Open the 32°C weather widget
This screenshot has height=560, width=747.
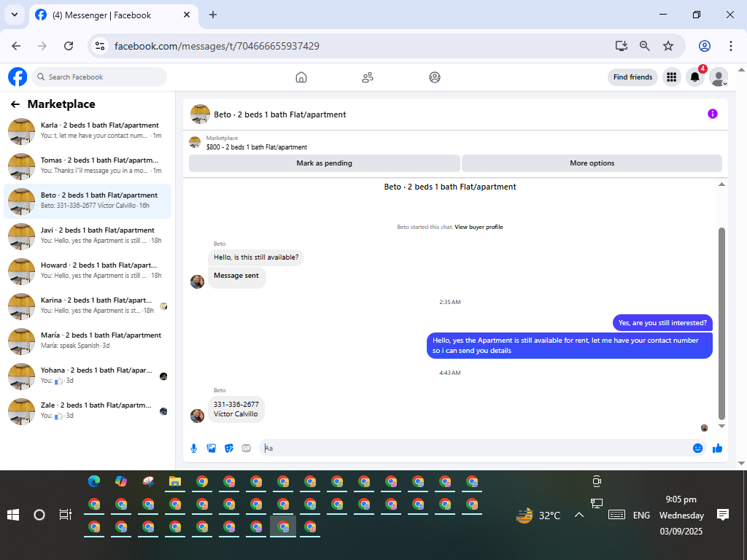pos(538,516)
